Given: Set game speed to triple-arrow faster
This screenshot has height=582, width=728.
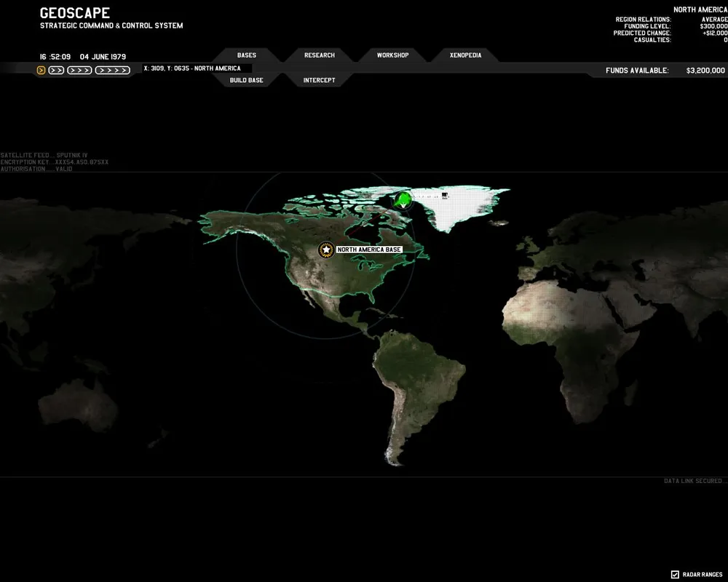Looking at the screenshot, I should coord(79,70).
